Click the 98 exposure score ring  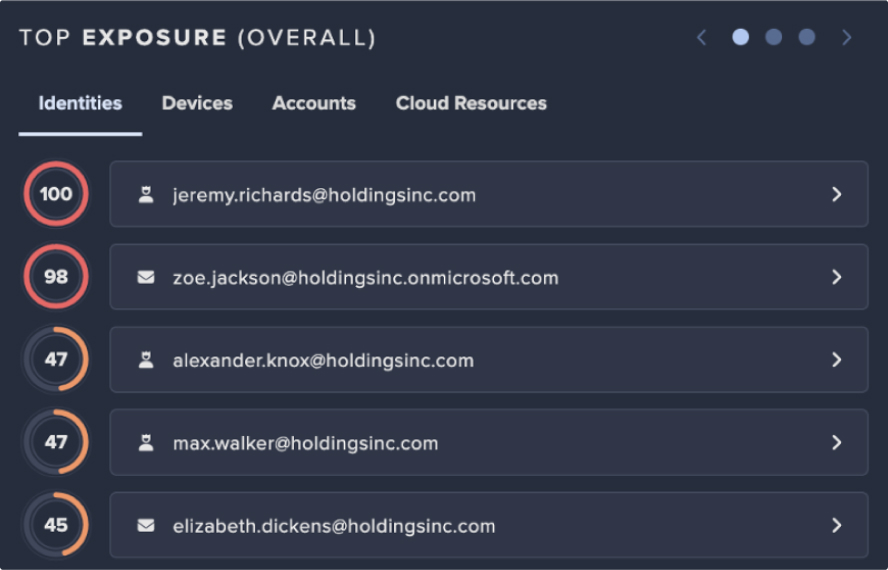[56, 277]
